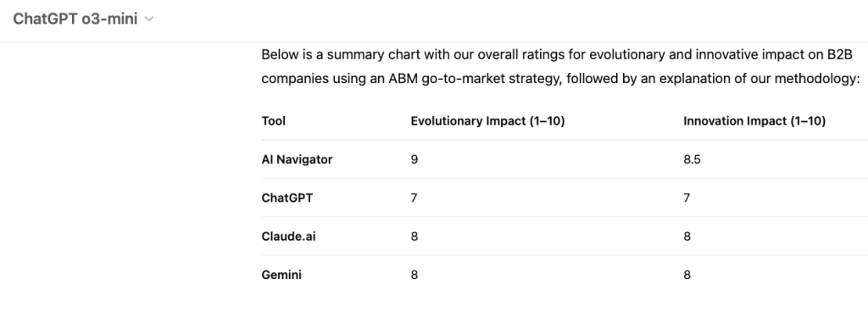
Task: Click the AI Navigator row label
Action: [x=297, y=159]
